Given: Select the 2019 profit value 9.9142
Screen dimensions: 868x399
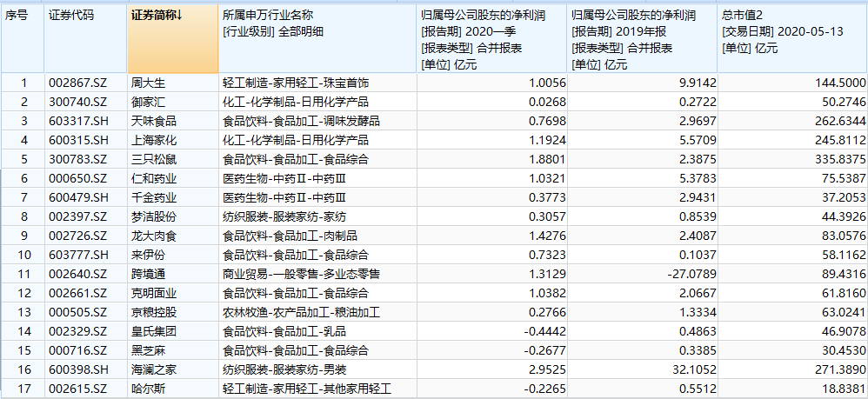Looking at the screenshot, I should (642, 83).
